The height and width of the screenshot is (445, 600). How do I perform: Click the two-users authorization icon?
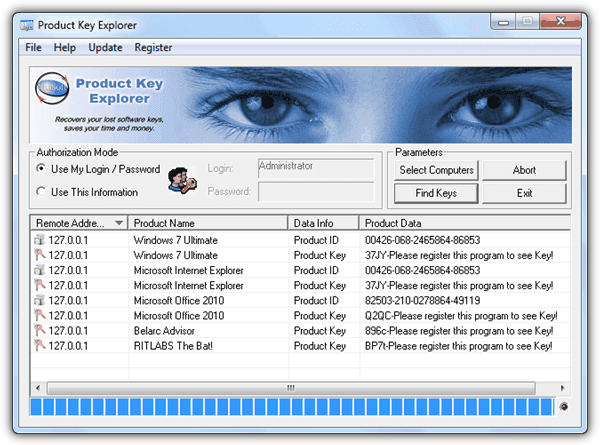[x=182, y=180]
